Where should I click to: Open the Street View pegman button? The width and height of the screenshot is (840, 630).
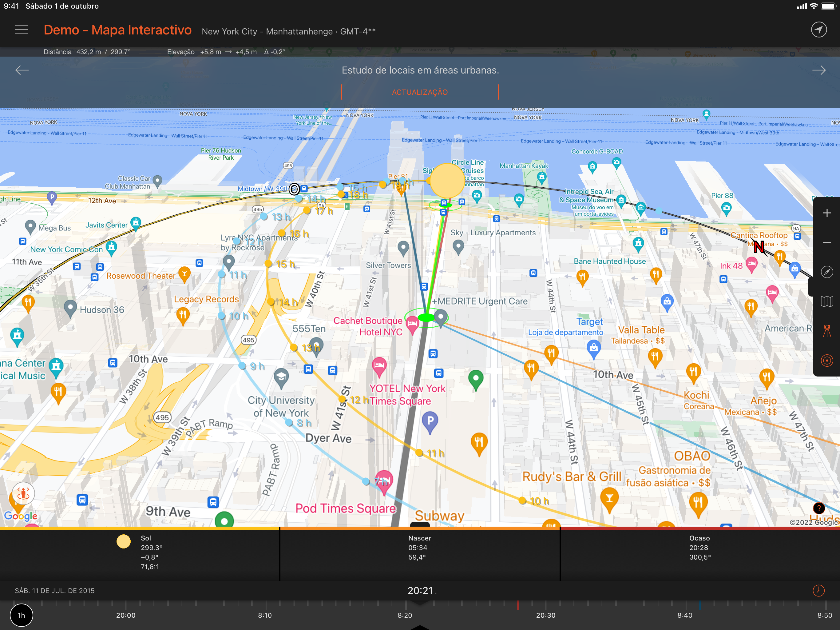click(x=23, y=493)
